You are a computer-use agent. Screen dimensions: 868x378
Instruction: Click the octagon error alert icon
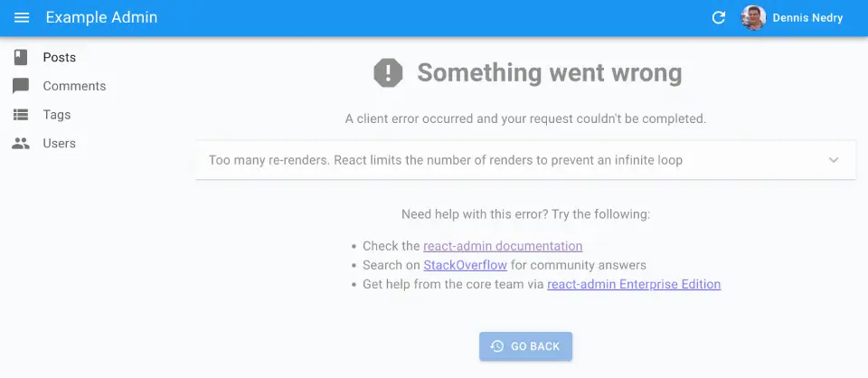pos(388,72)
